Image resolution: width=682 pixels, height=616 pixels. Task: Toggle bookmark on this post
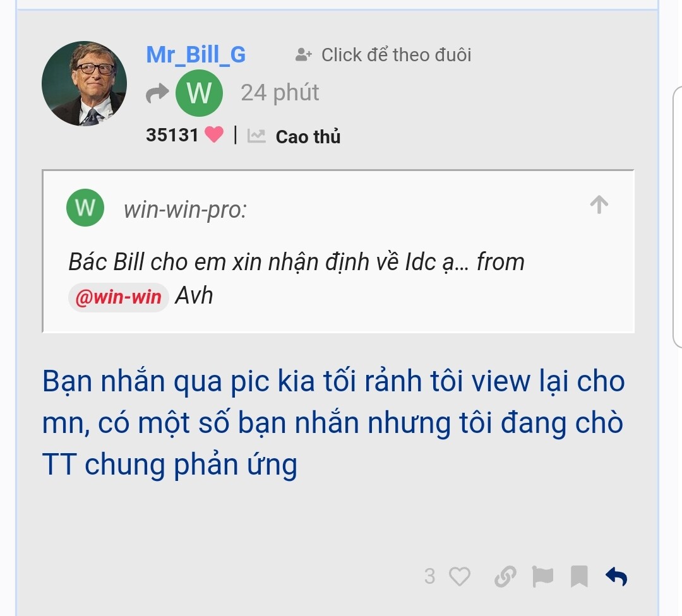(579, 576)
